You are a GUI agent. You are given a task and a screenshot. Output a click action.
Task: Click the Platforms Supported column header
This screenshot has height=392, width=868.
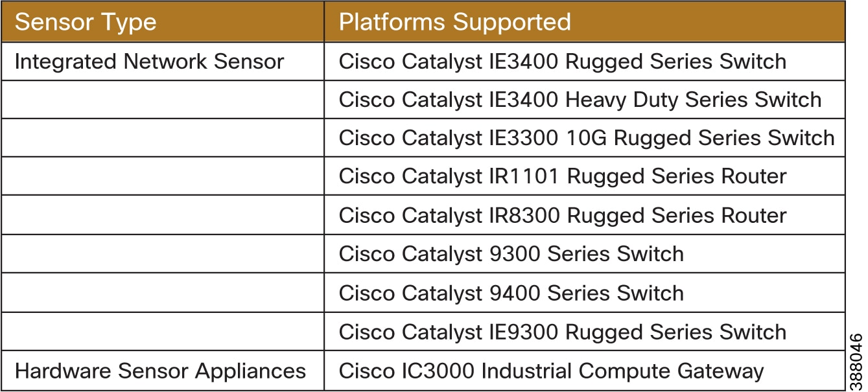(585, 21)
